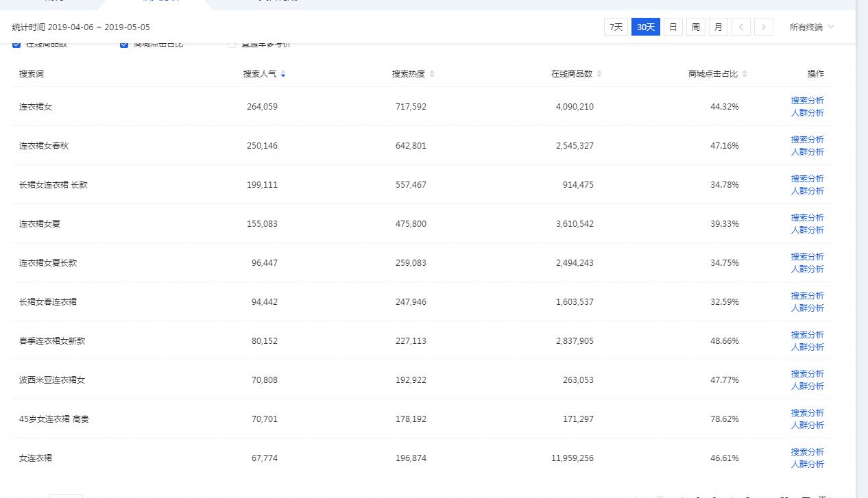Toggle 商城点击占比 checkbox
This screenshot has width=868, height=498.
124,45
